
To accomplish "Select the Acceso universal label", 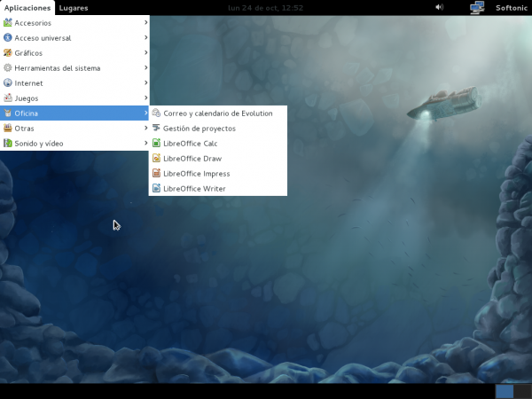I will click(43, 38).
